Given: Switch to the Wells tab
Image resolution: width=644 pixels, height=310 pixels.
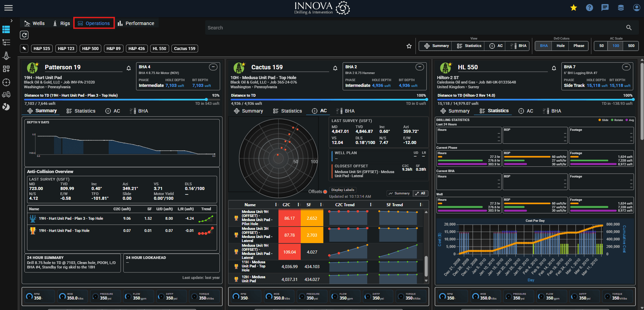Looking at the screenshot, I should pos(34,23).
